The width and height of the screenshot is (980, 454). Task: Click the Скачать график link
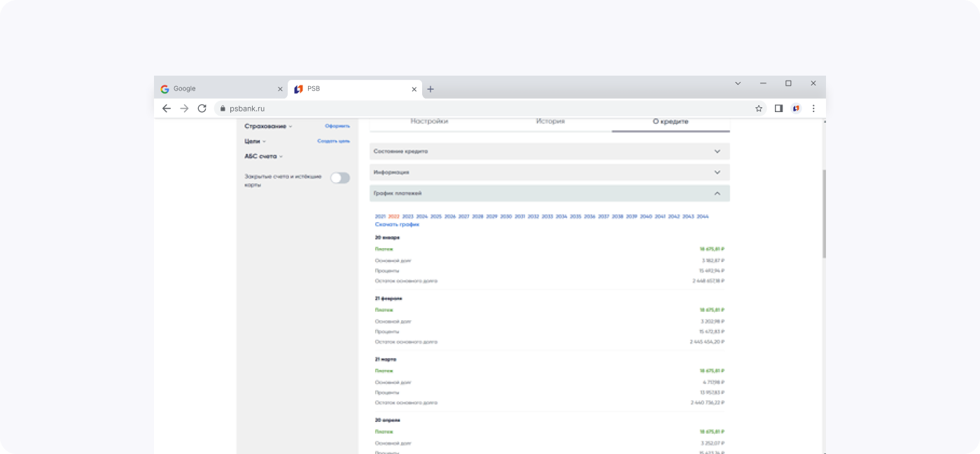tap(397, 225)
